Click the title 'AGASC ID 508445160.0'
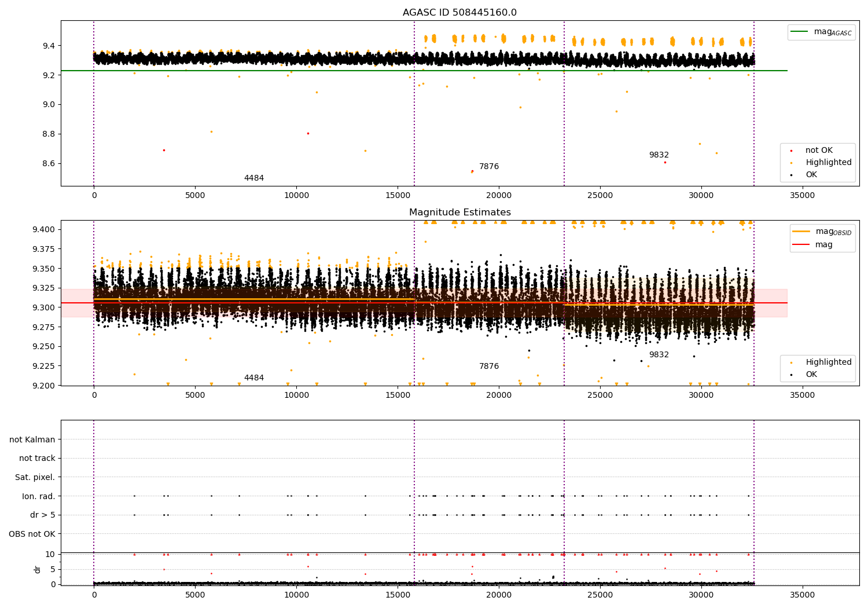Image resolution: width=868 pixels, height=608 pixels. [x=460, y=13]
